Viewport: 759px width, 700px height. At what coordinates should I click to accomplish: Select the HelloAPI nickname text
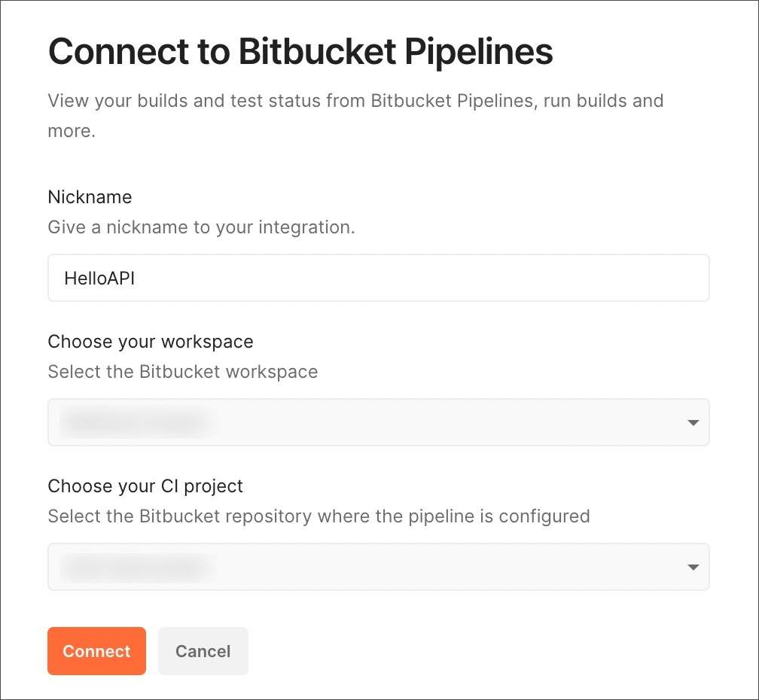pos(98,278)
